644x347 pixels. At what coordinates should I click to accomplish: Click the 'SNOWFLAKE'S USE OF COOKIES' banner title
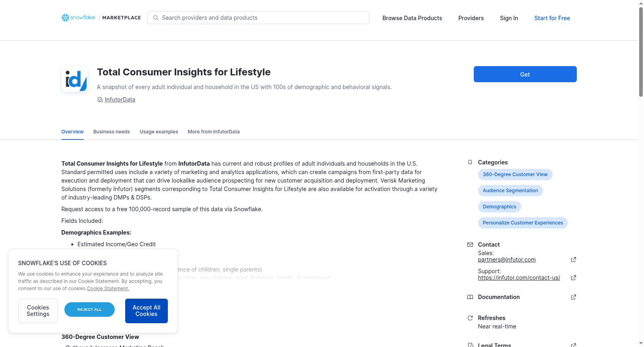point(62,263)
